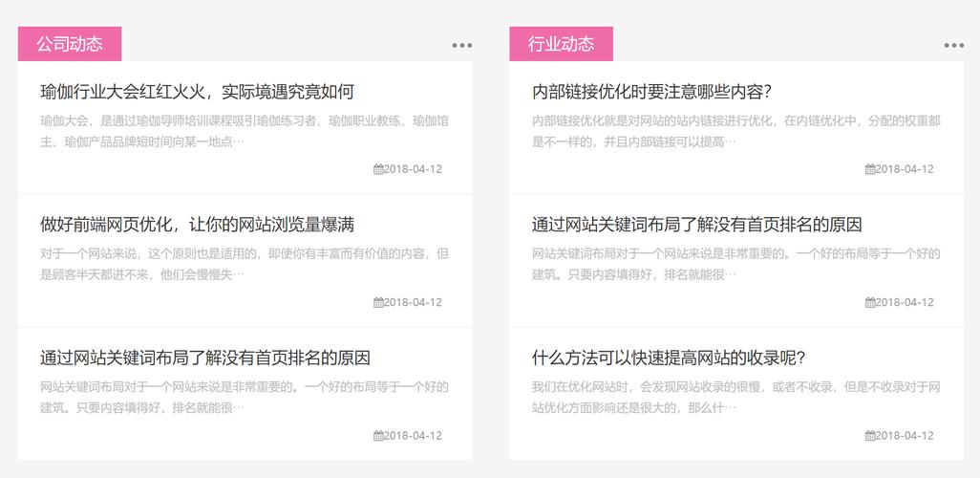This screenshot has height=478, width=980.
Task: Open article 做好前端网页优化，让你的网站浏览量爆满
Action: click(x=197, y=225)
